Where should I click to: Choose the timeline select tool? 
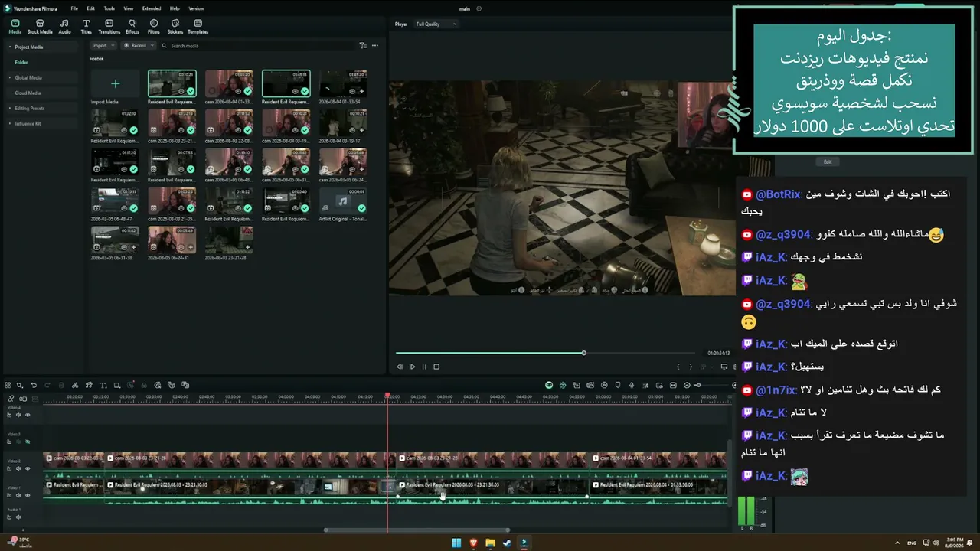pyautogui.click(x=20, y=385)
